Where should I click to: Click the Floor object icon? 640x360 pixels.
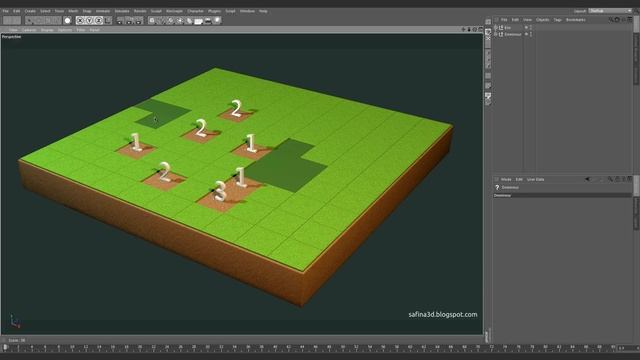[x=199, y=20]
